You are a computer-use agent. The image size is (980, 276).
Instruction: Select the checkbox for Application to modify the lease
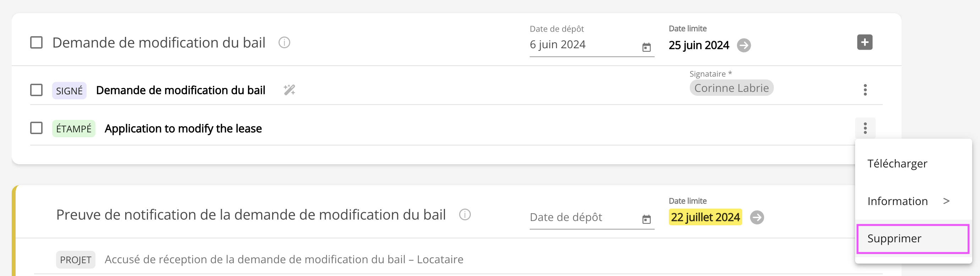pyautogui.click(x=37, y=128)
